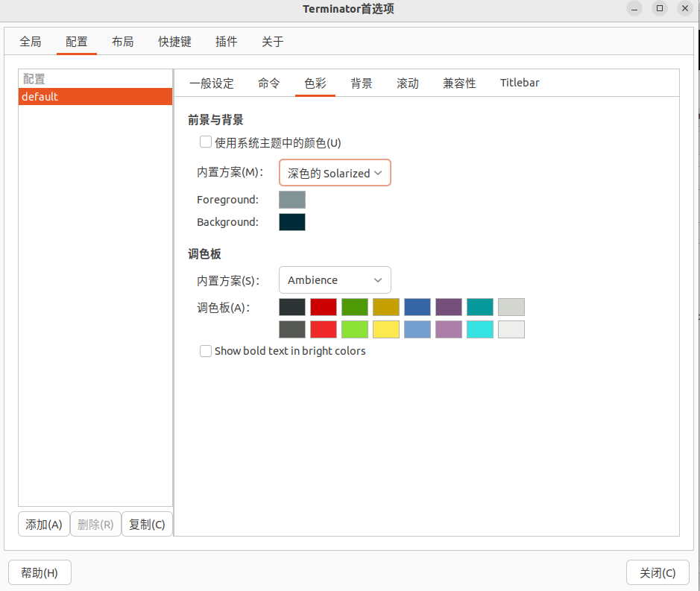Pick the red palette color swatch
The image size is (700, 591).
coord(323,307)
